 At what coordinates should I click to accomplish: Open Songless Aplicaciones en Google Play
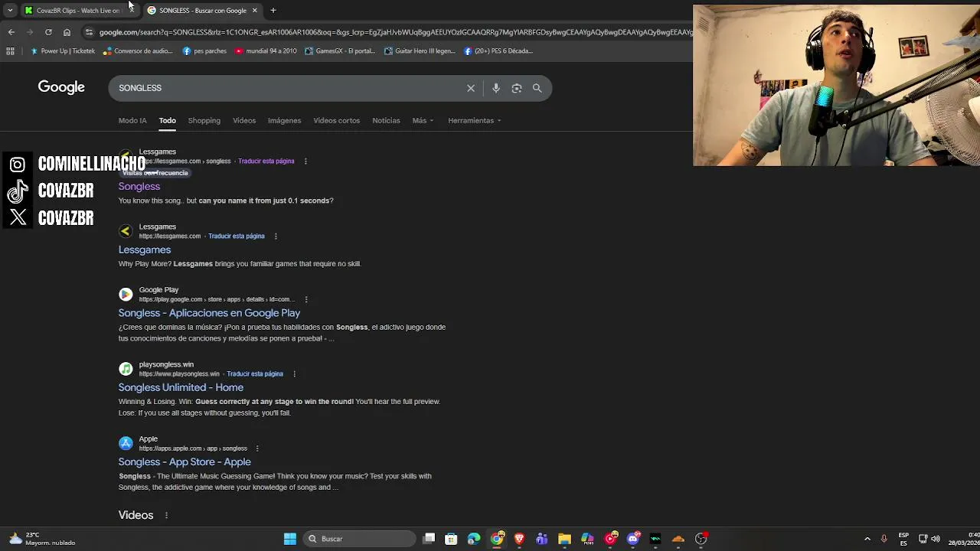209,313
